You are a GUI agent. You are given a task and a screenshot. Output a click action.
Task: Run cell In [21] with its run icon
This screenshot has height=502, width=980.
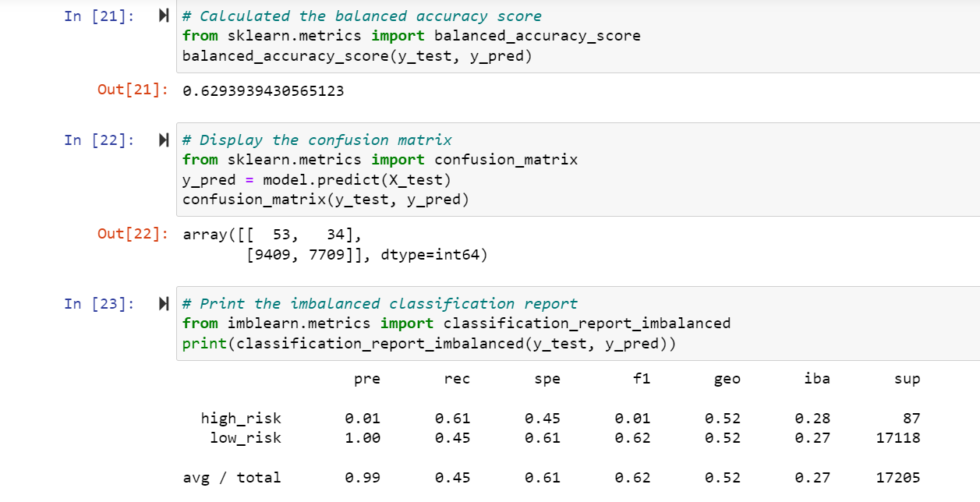coord(164,16)
